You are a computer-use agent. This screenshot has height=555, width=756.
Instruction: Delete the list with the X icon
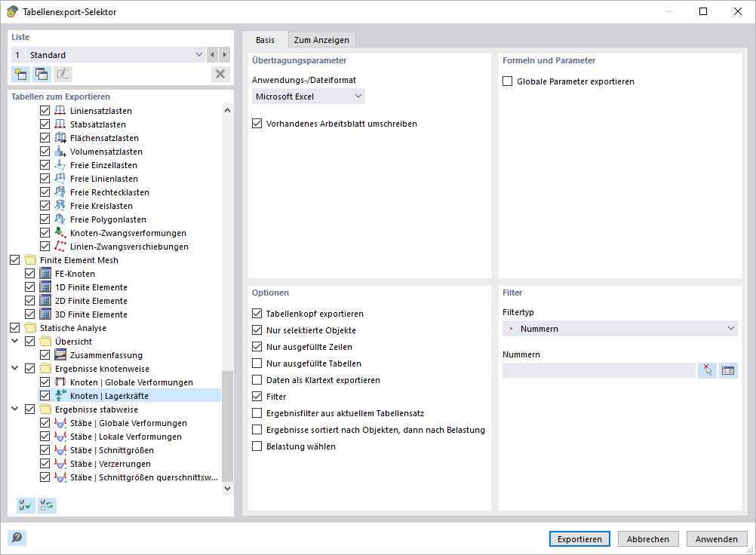(x=220, y=74)
